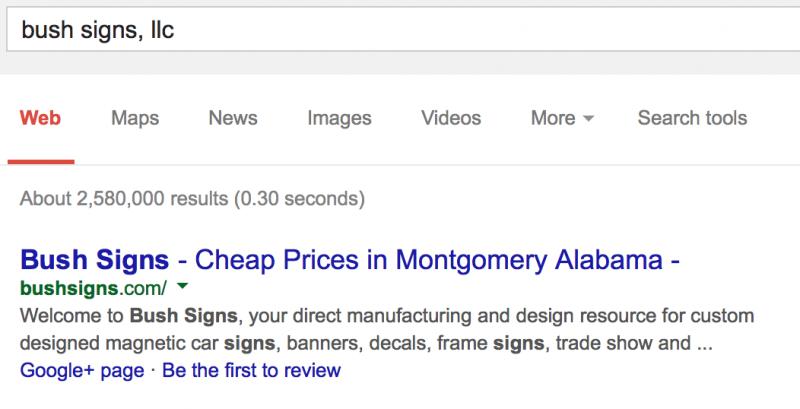Show Images results

[x=339, y=118]
